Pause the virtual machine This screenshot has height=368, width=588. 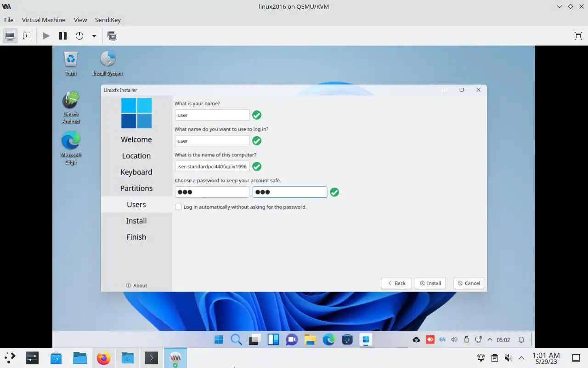point(63,36)
